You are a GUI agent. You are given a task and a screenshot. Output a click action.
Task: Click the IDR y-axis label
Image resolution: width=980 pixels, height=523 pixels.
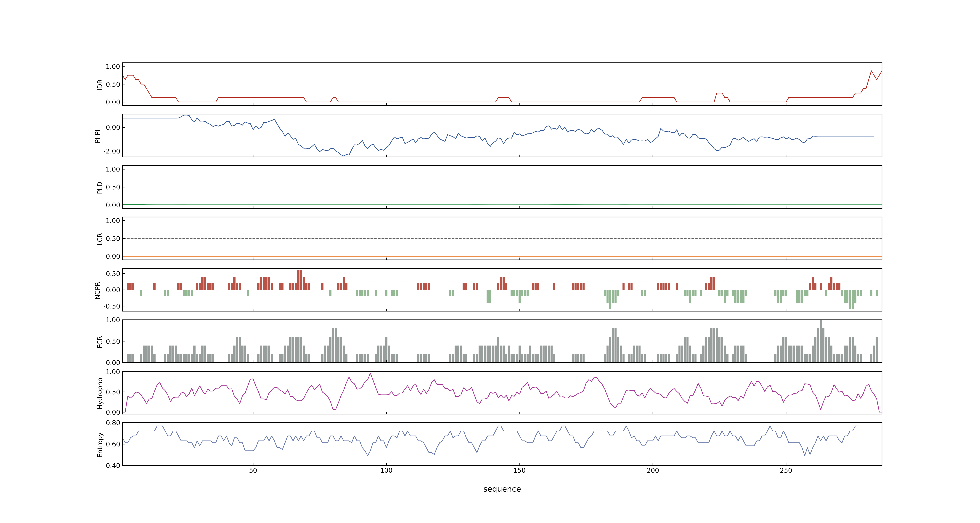tap(100, 85)
